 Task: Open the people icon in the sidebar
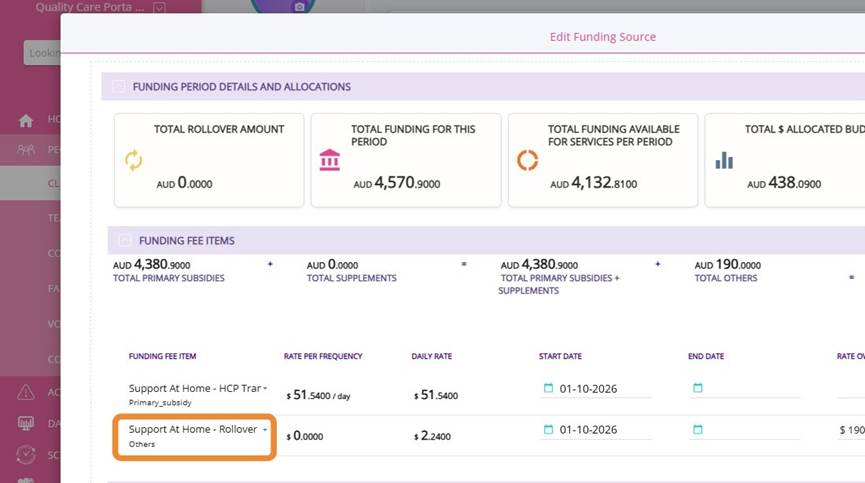[x=26, y=149]
